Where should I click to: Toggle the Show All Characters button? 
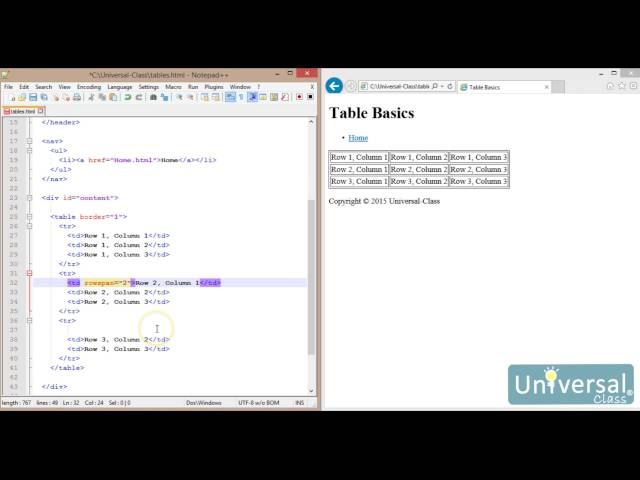[x=241, y=97]
